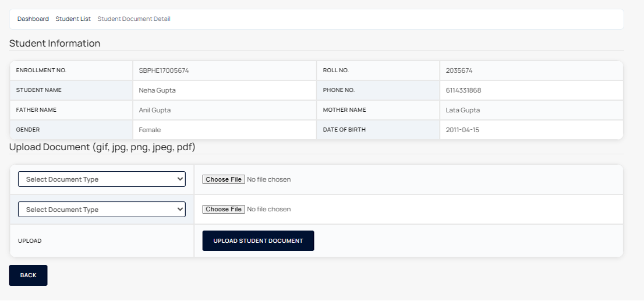This screenshot has width=644, height=301.
Task: Click second row's No file chosen text
Action: click(268, 210)
